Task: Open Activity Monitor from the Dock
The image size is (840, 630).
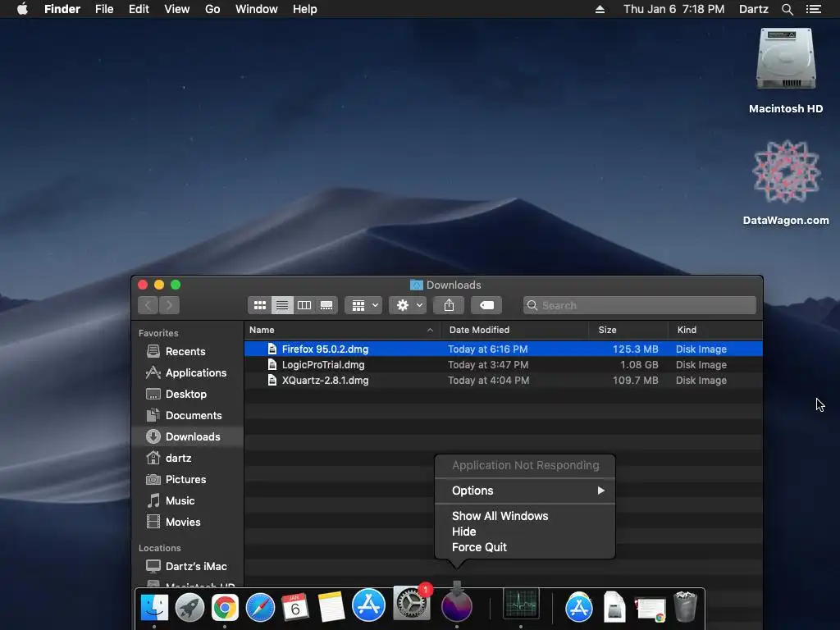Action: pos(521,605)
